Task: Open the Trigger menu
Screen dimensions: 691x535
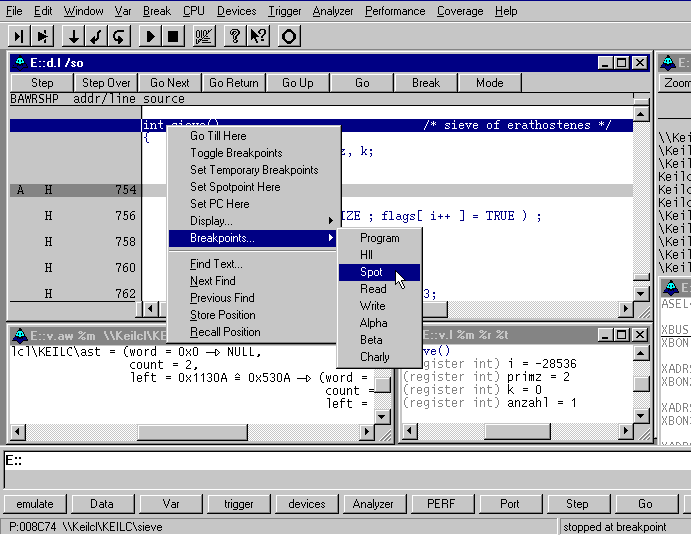Action: point(284,11)
